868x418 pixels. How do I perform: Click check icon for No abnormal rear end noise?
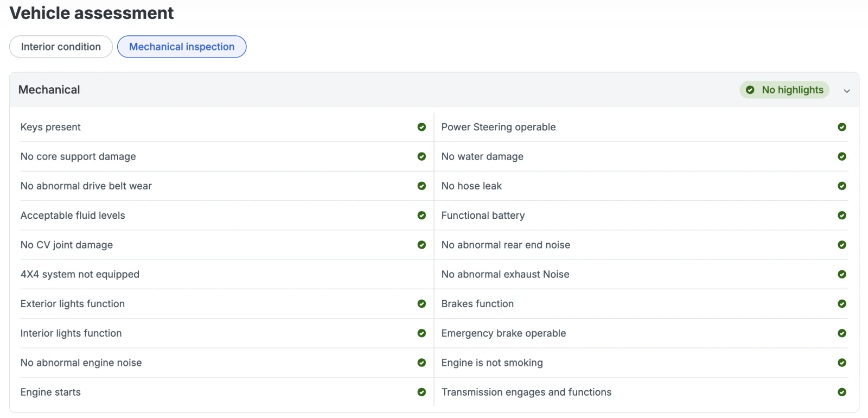pyautogui.click(x=842, y=245)
